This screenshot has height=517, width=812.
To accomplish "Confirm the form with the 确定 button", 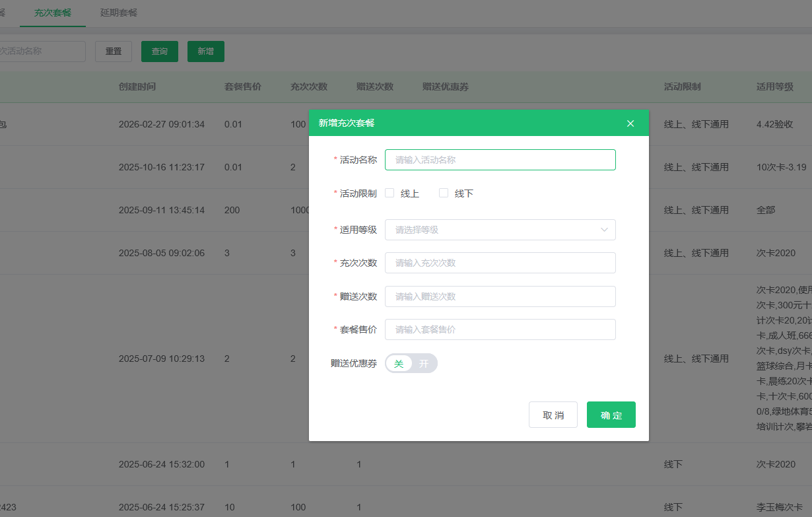I will (611, 415).
